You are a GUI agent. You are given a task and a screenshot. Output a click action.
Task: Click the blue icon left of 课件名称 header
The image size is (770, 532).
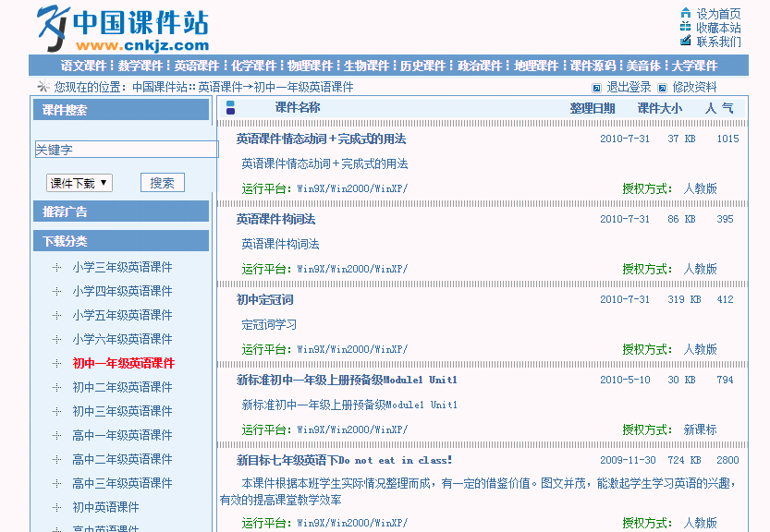pyautogui.click(x=230, y=107)
